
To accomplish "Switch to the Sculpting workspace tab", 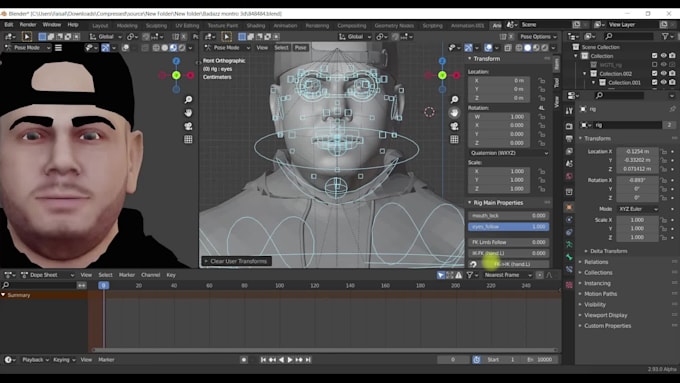I will coord(156,26).
